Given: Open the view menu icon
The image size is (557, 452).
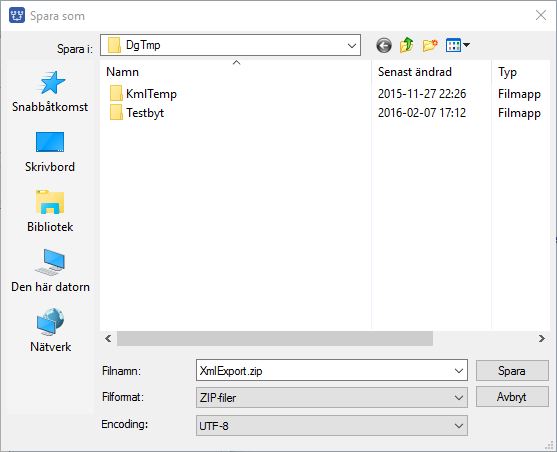Looking at the screenshot, I should tap(458, 45).
